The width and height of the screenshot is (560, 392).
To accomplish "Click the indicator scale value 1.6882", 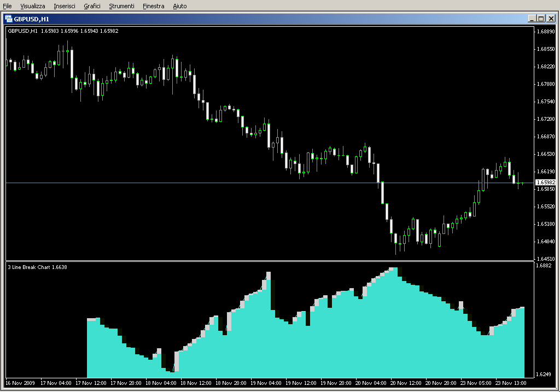I will click(x=544, y=265).
